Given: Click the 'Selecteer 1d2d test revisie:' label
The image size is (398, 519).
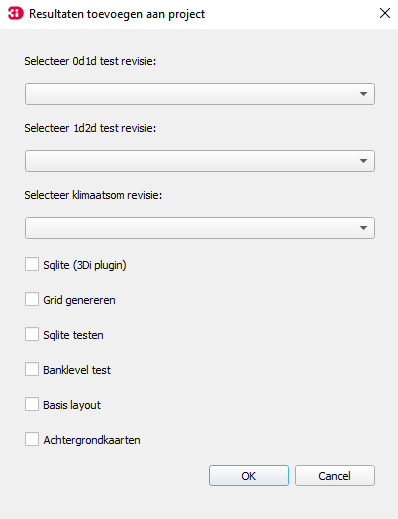Looking at the screenshot, I should (x=90, y=128).
